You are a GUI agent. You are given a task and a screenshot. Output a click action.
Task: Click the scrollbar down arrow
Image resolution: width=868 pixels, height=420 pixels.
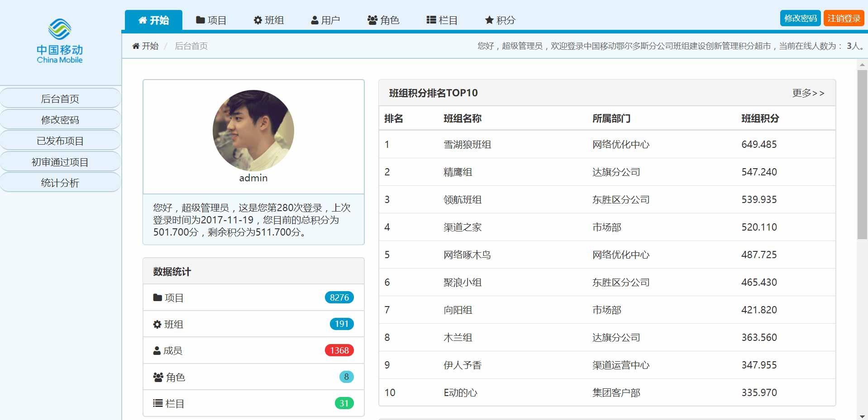[x=862, y=416]
